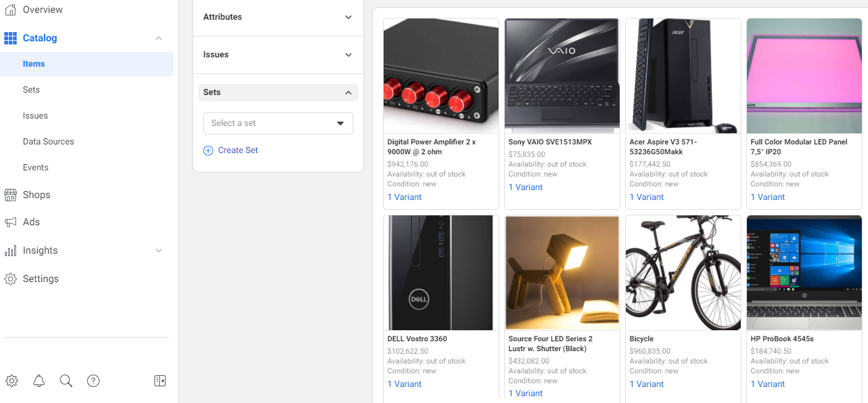
Task: Click the Overview home icon
Action: (x=11, y=10)
